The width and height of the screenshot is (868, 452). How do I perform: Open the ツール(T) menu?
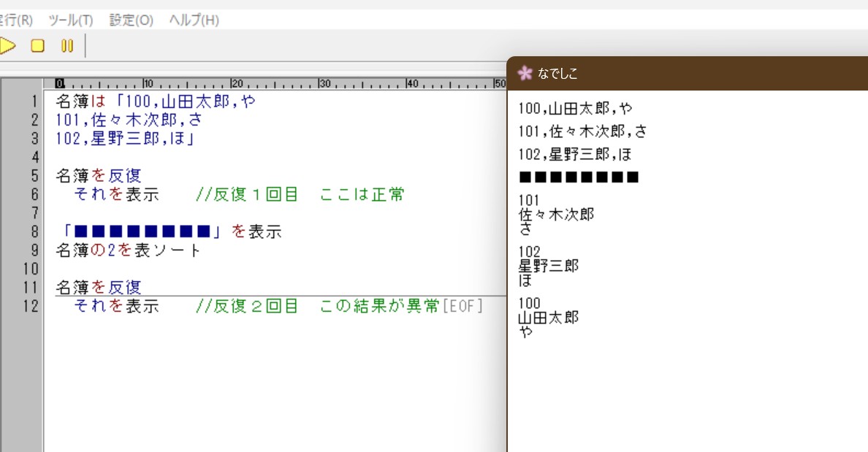(70, 20)
